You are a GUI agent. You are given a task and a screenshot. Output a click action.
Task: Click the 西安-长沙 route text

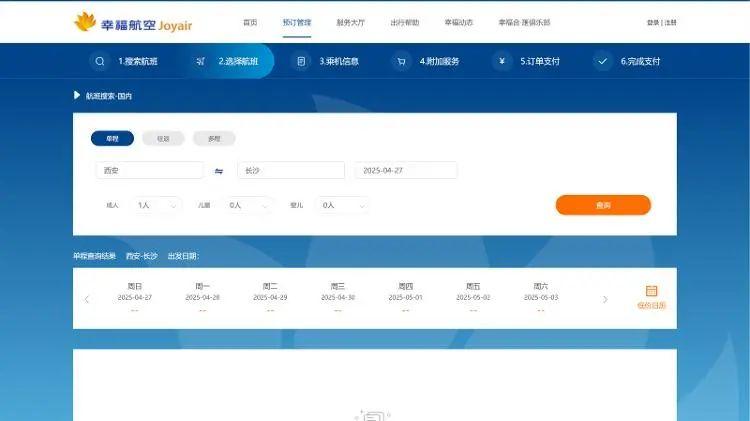pos(142,256)
